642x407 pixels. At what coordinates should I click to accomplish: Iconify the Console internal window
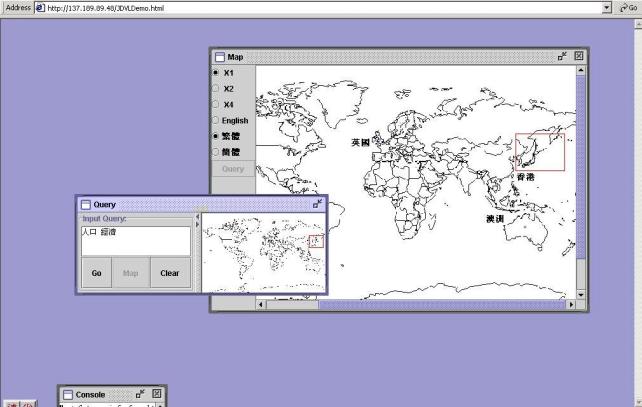coord(140,395)
